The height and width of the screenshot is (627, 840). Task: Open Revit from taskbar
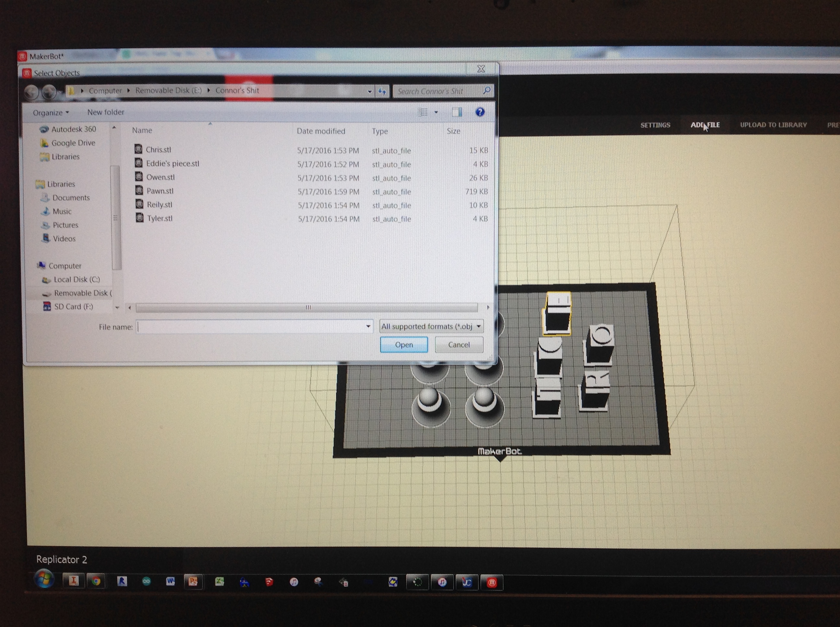point(122,581)
